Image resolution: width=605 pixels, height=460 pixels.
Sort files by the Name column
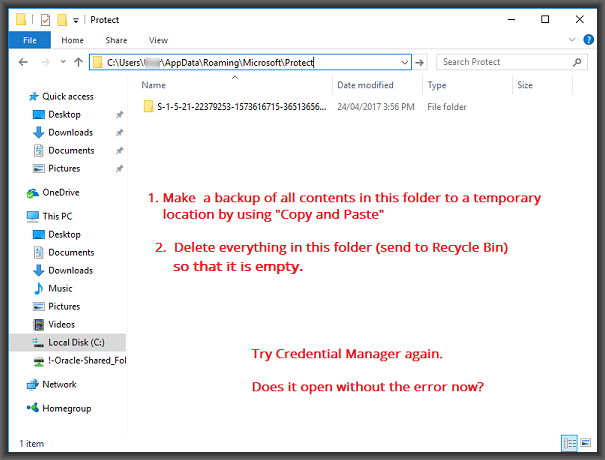point(153,86)
